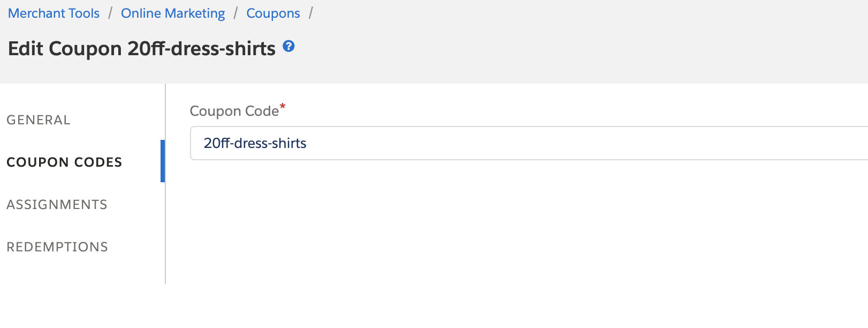The width and height of the screenshot is (868, 328).
Task: Focus the Coupon Code input field
Action: [x=535, y=144]
